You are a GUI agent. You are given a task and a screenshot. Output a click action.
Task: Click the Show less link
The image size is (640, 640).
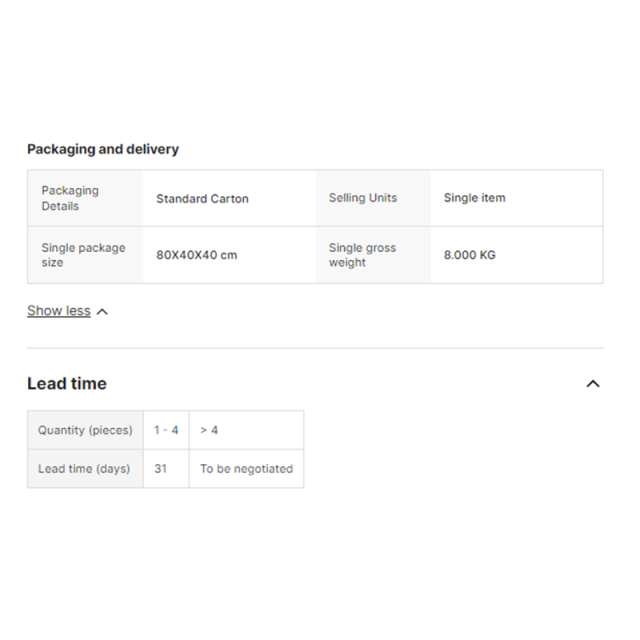pos(59,311)
